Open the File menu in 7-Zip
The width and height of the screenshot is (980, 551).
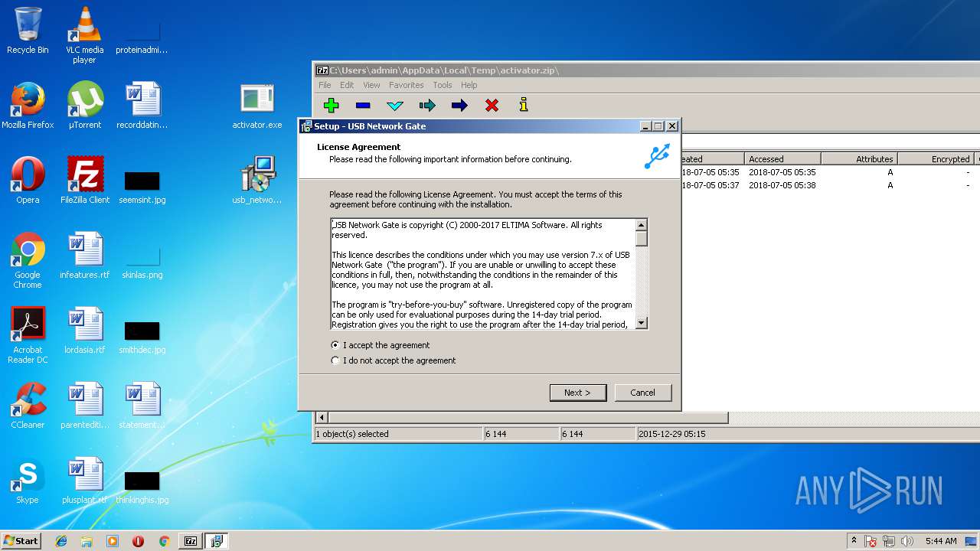(x=325, y=85)
